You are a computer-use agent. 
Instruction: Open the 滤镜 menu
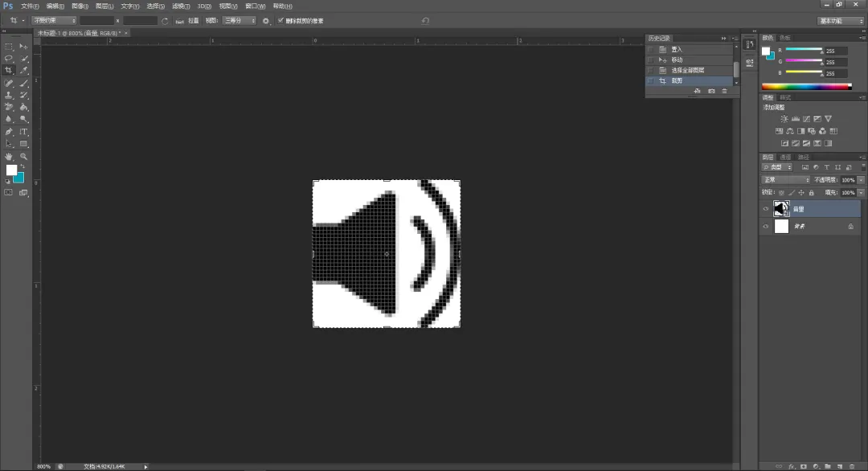(x=181, y=6)
